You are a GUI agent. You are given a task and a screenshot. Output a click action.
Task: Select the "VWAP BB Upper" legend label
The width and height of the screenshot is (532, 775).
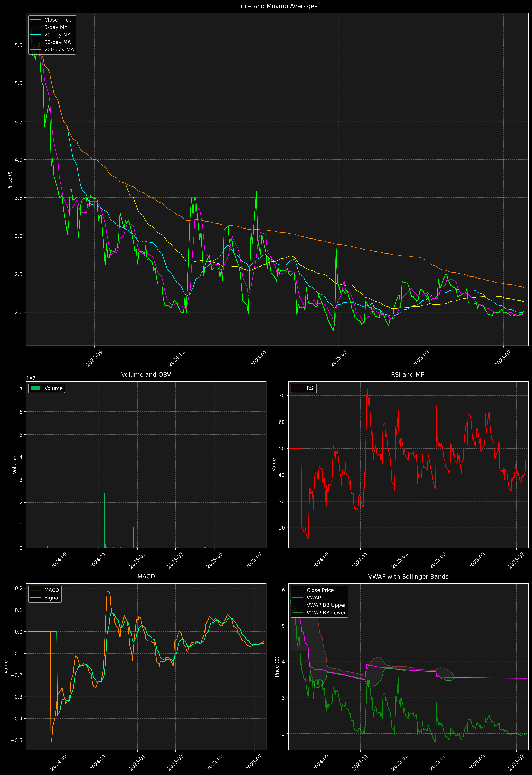pos(326,605)
